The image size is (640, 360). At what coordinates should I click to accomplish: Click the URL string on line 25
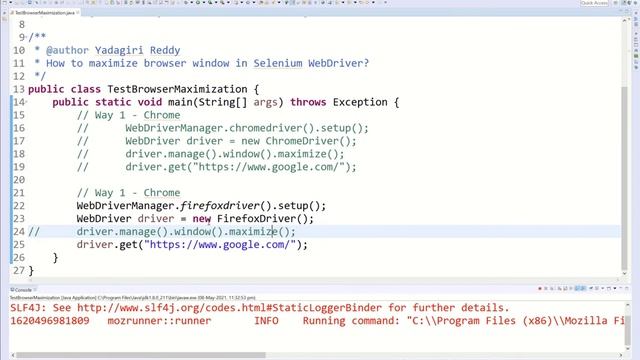pyautogui.click(x=220, y=245)
